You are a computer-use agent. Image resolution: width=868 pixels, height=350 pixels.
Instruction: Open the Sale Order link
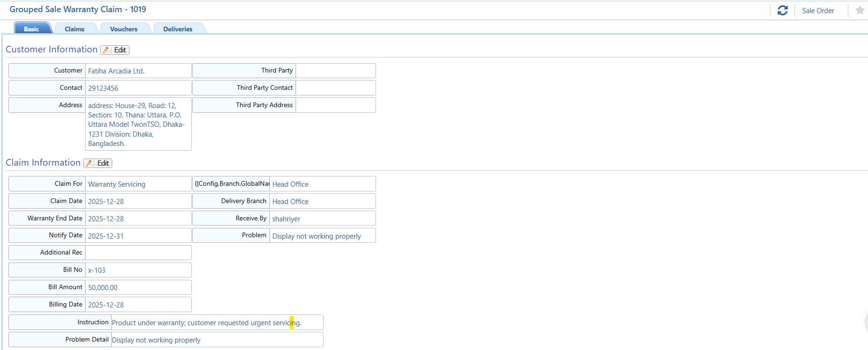click(817, 11)
